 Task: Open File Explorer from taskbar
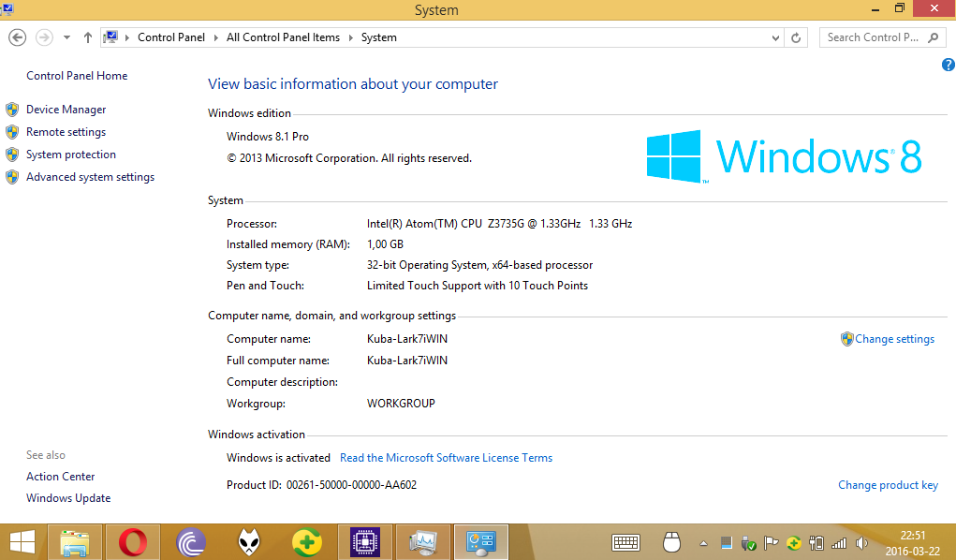(x=75, y=542)
